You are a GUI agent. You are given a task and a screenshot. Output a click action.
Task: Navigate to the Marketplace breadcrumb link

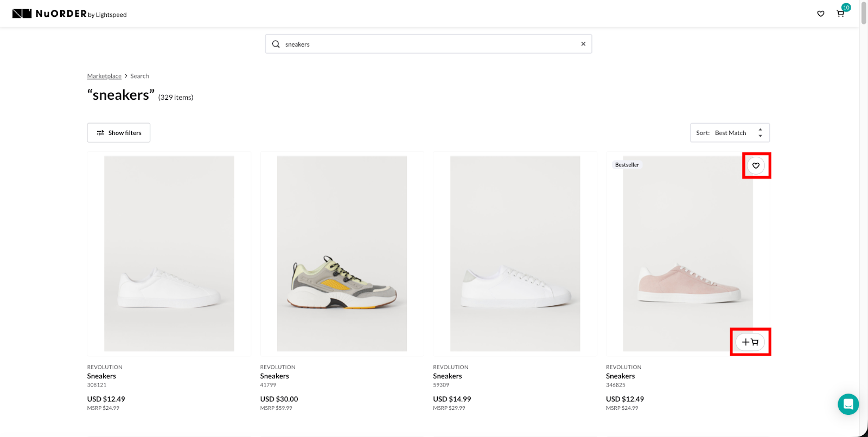pyautogui.click(x=104, y=76)
